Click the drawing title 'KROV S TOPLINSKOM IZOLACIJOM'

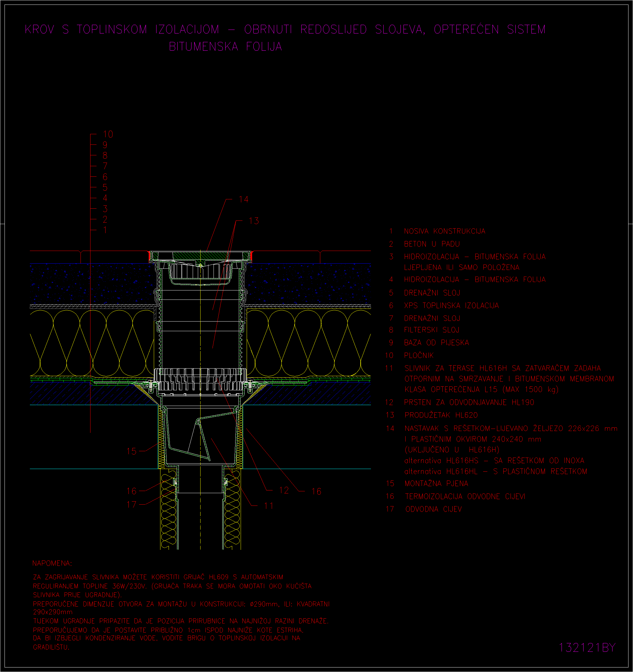coord(122,30)
